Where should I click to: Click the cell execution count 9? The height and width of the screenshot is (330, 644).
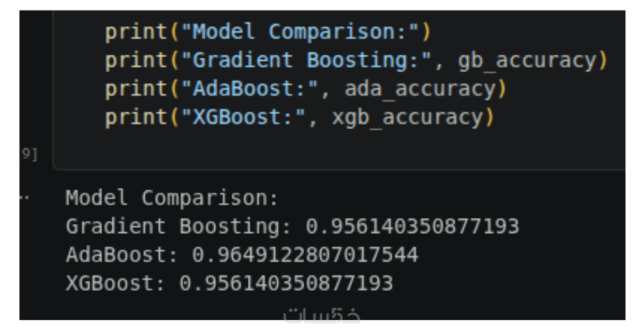(29, 154)
